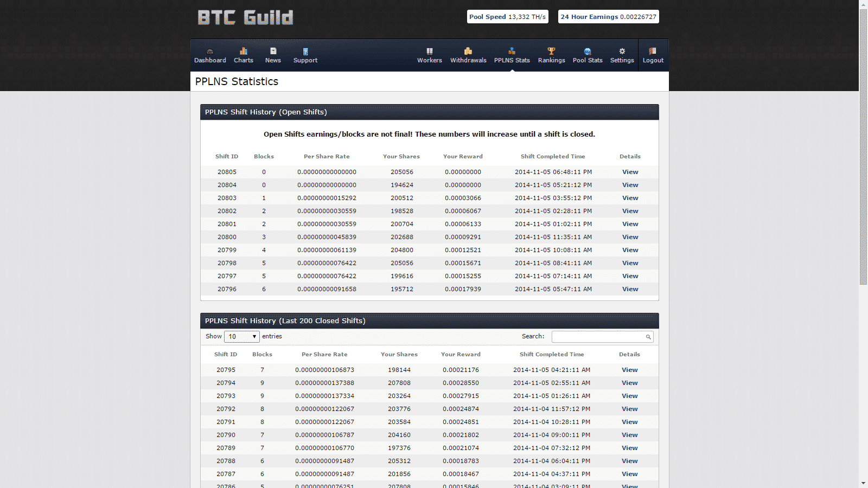The width and height of the screenshot is (868, 488).
Task: View details for shift 20802
Action: pos(630,211)
